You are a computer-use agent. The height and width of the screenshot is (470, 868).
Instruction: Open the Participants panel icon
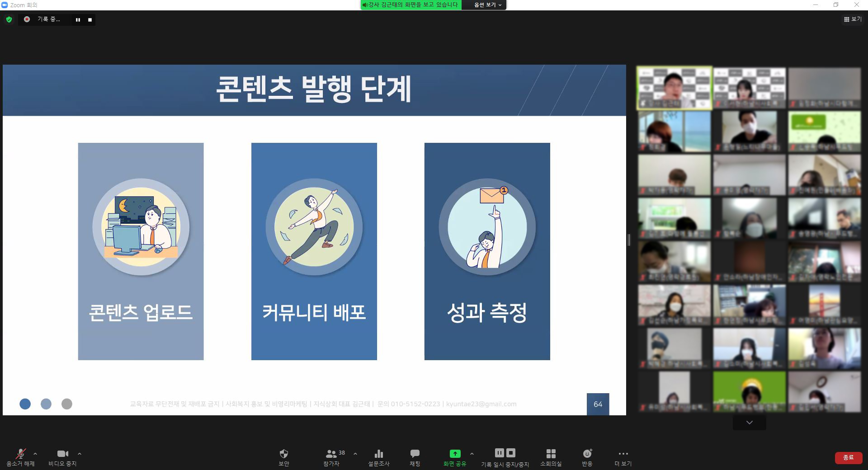point(331,454)
